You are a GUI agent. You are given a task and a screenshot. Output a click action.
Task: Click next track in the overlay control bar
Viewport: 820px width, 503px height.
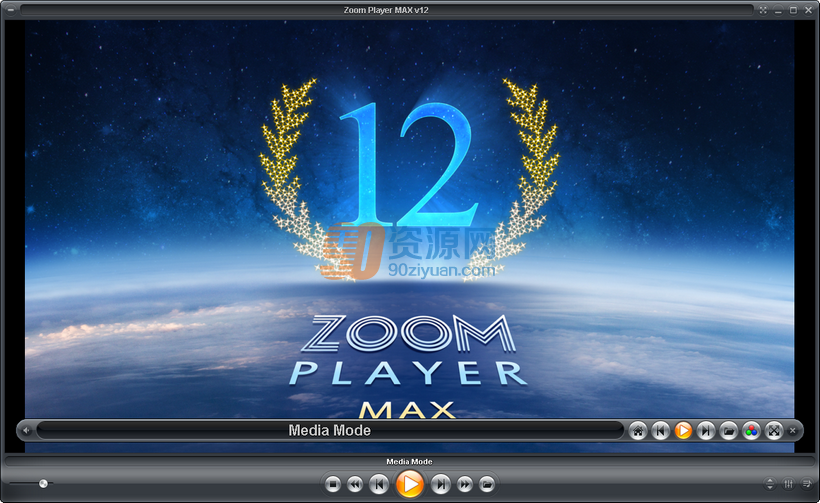tap(705, 431)
